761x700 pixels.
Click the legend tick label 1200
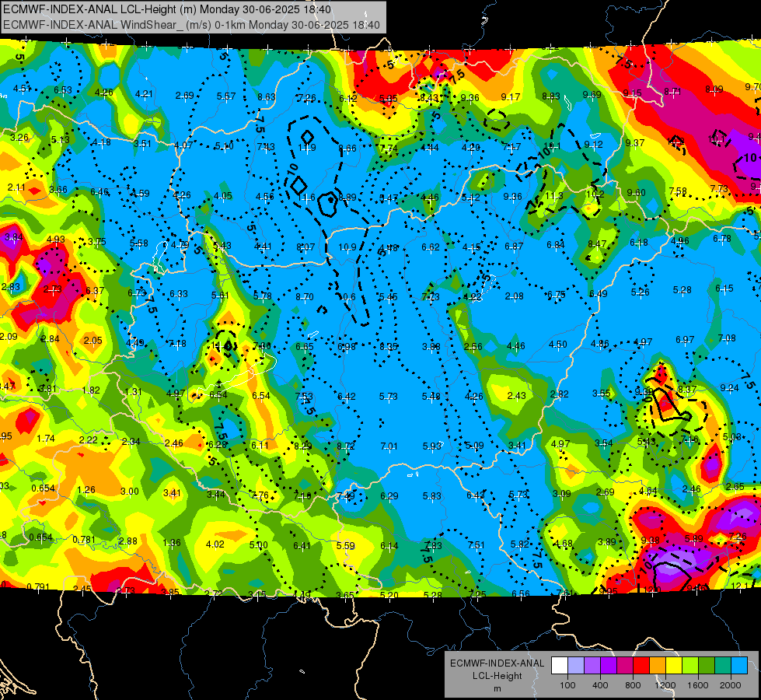[x=665, y=685]
